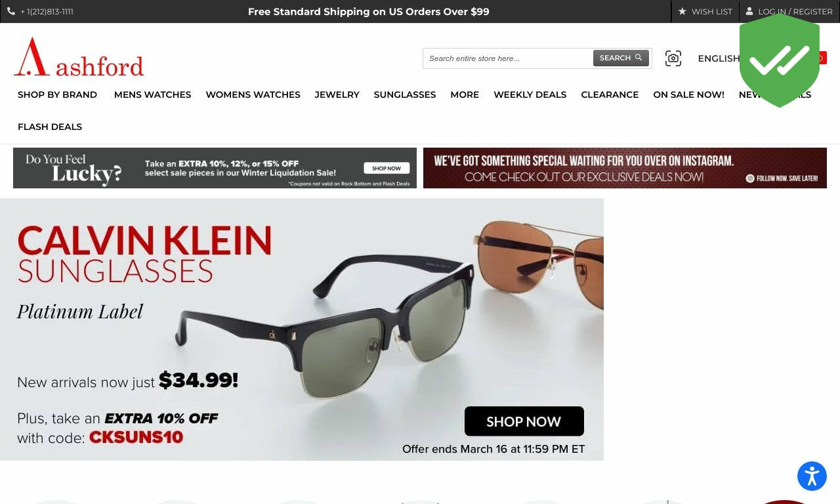Click the user icon beside Log In

point(749,11)
